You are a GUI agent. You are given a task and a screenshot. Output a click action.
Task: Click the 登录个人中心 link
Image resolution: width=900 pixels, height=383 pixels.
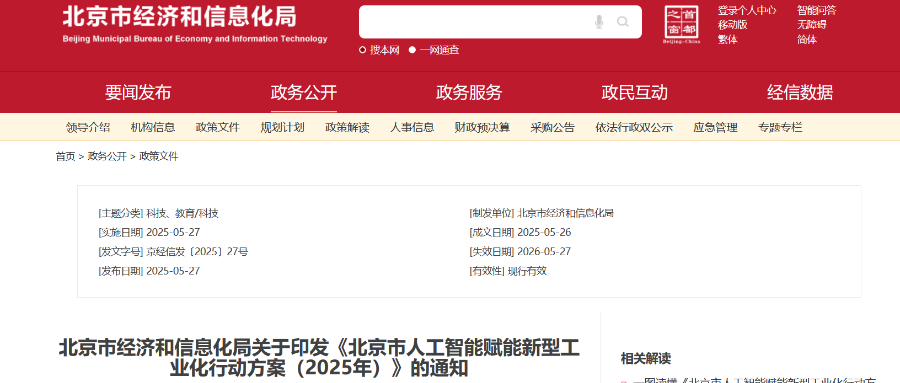pos(747,10)
